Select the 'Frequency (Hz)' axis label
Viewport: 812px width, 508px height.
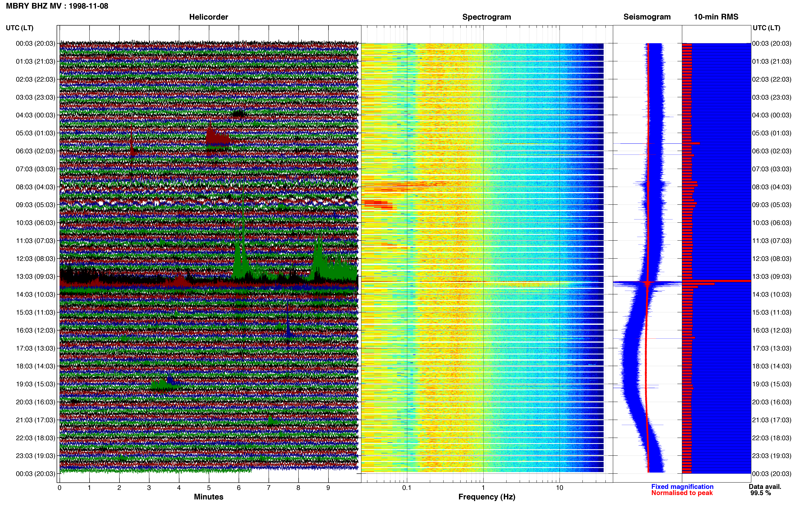pos(487,497)
